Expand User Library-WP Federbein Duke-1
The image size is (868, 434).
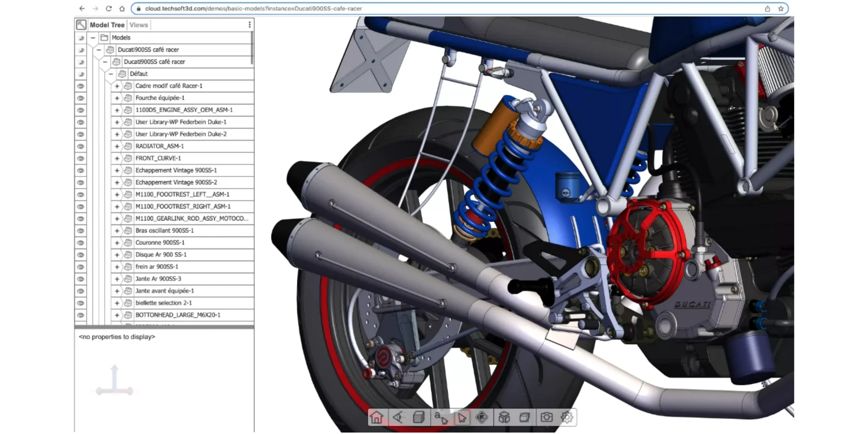click(117, 122)
